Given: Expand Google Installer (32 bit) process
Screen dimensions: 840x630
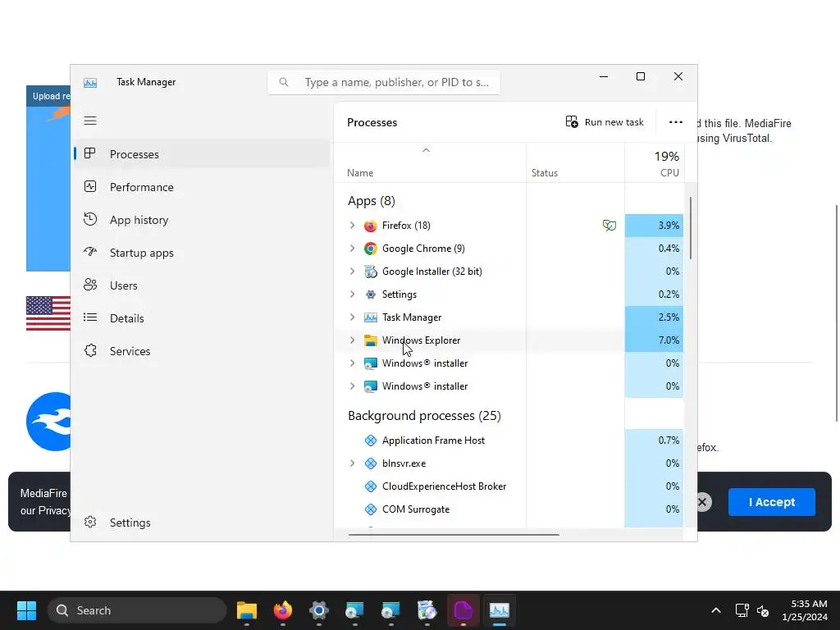Looking at the screenshot, I should pyautogui.click(x=352, y=272).
